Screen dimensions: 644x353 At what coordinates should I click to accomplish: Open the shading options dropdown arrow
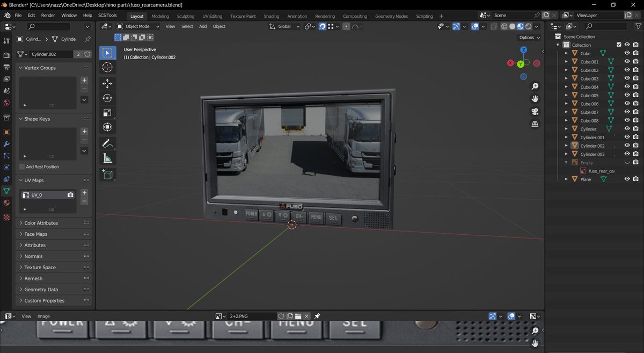pos(538,26)
